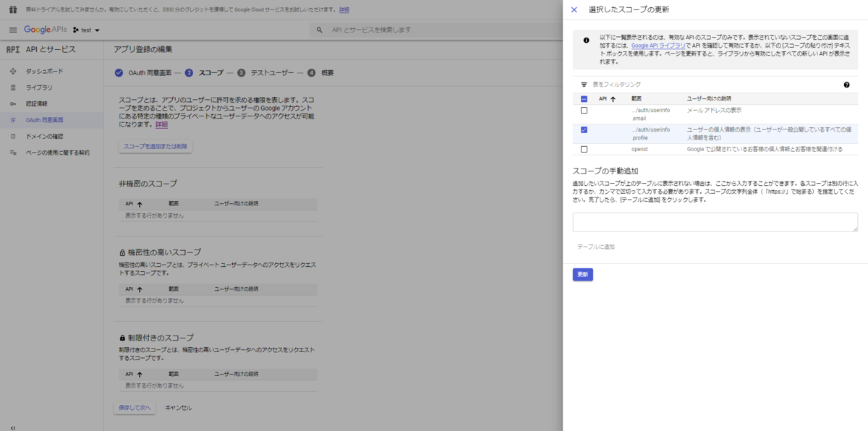Click the manual scope entry text area

(x=715, y=222)
